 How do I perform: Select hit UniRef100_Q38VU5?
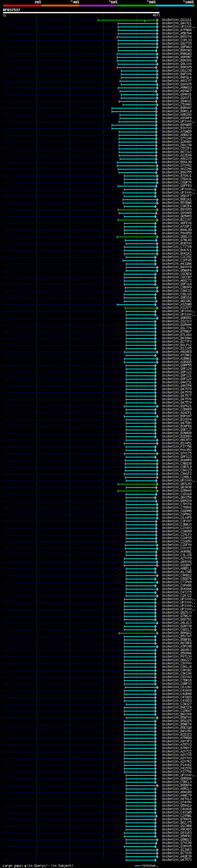(177, 846)
